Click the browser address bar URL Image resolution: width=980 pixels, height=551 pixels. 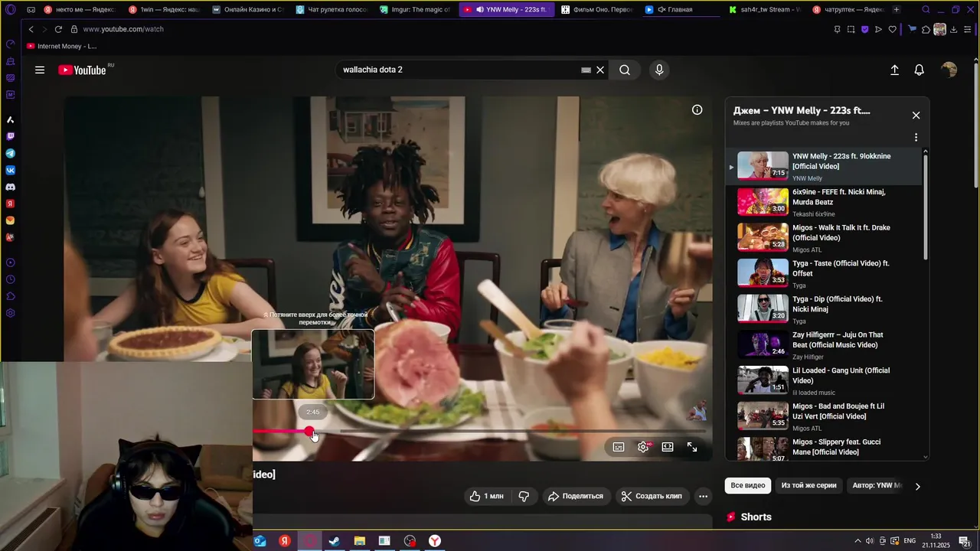pyautogui.click(x=122, y=29)
